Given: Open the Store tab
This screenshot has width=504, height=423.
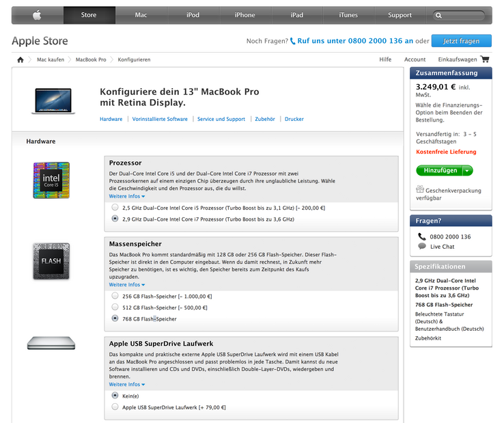Looking at the screenshot, I should 89,15.
